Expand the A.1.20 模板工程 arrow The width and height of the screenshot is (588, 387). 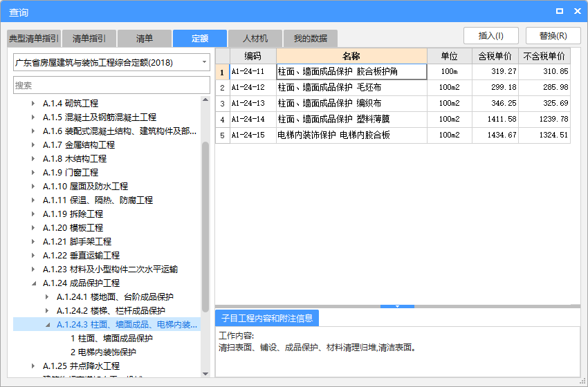point(33,228)
